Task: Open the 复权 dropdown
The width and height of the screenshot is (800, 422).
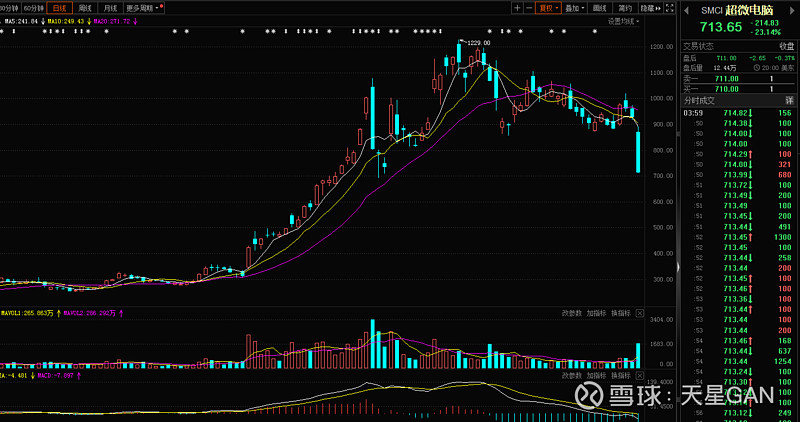Action: click(548, 8)
